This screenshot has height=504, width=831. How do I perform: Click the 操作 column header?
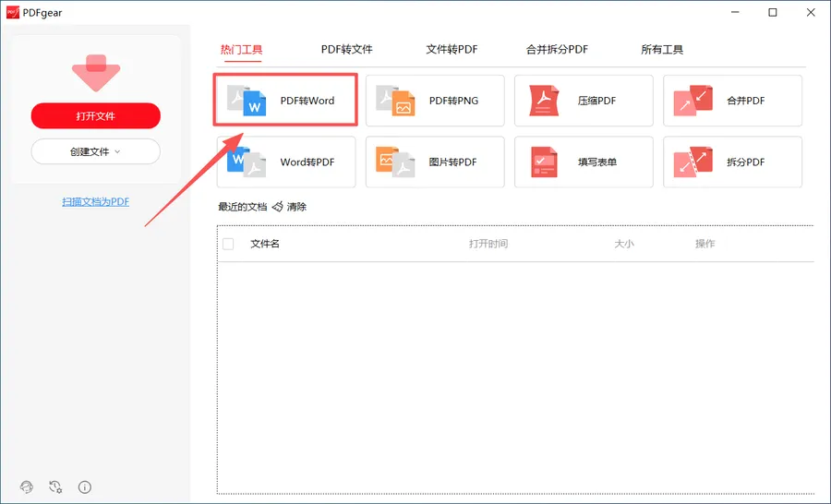pos(705,244)
